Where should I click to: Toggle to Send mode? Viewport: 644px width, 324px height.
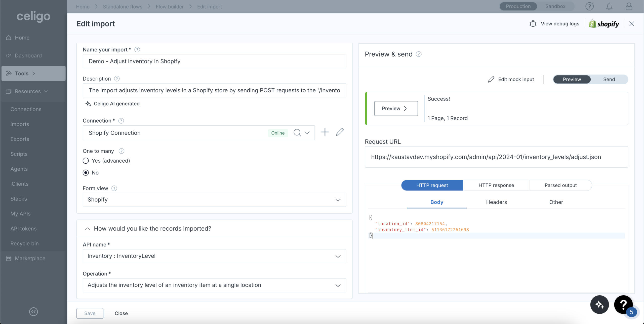tap(609, 80)
